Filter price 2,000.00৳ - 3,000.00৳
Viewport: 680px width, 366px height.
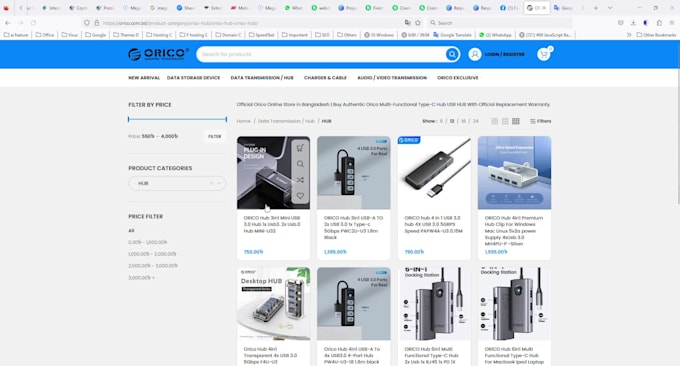[x=153, y=266]
